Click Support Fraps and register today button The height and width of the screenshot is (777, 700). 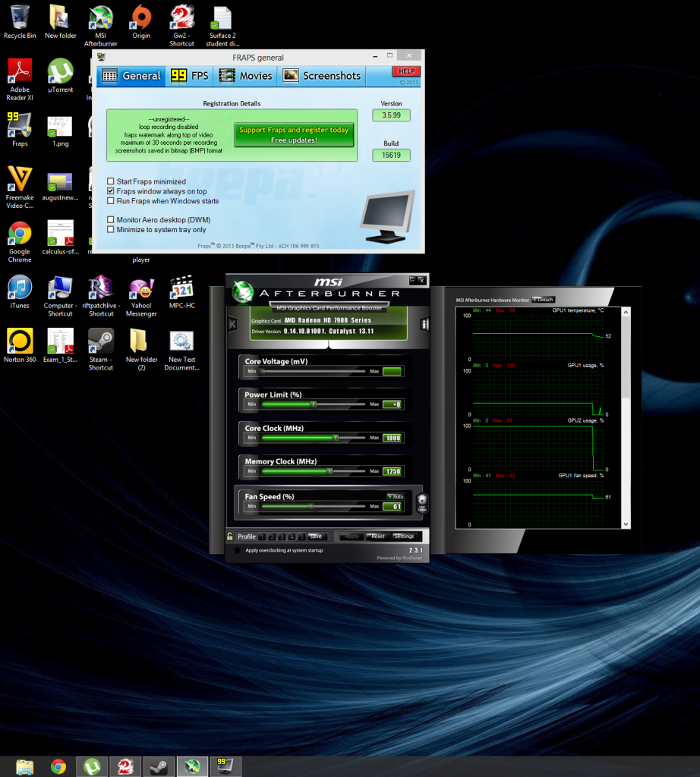(x=294, y=135)
